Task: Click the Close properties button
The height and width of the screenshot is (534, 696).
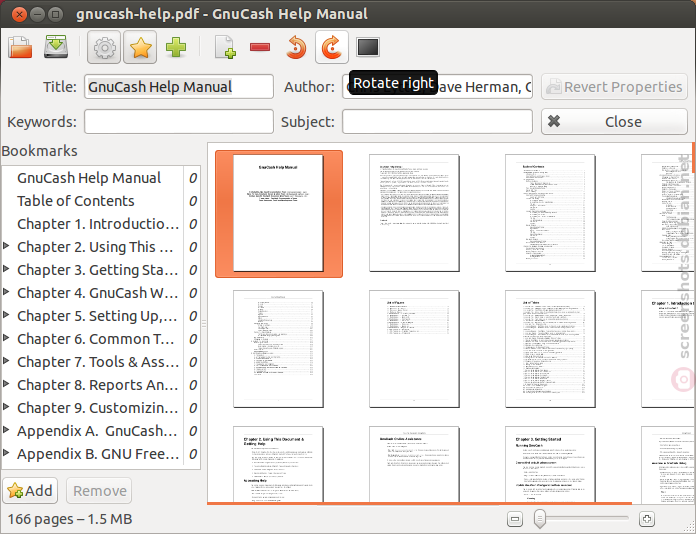Action: (x=614, y=122)
